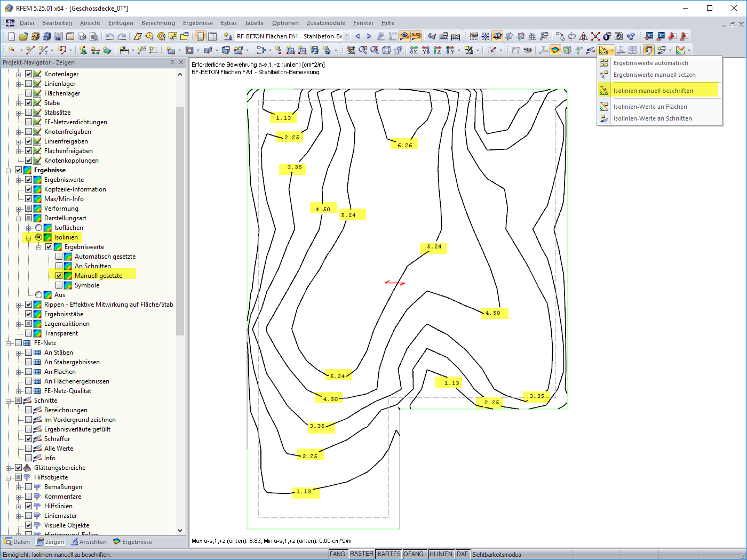
Task: Go to next load case arrow
Action: [369, 36]
